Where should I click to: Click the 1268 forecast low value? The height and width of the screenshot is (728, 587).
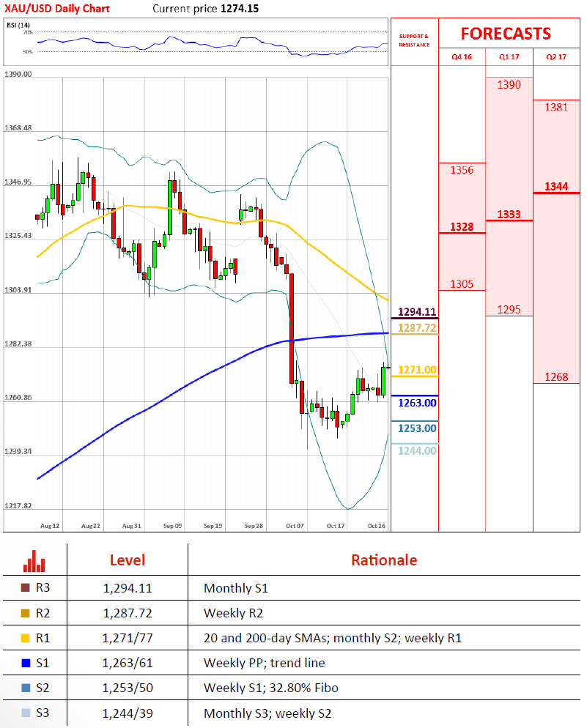coord(556,376)
